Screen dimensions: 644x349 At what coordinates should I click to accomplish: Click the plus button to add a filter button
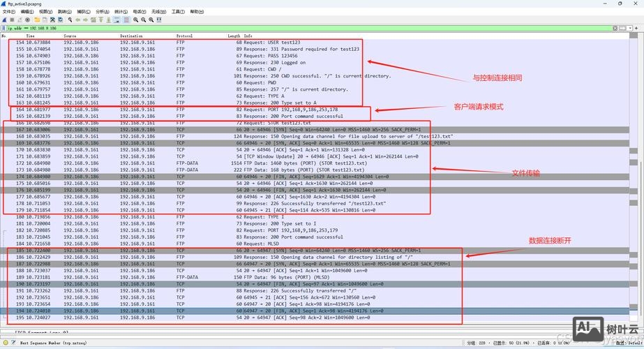tap(636, 28)
